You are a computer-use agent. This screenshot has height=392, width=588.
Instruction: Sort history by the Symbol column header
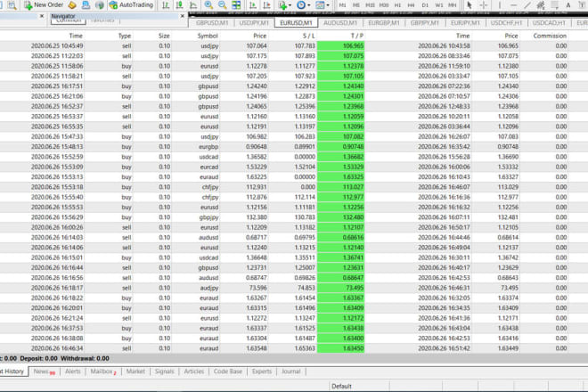pyautogui.click(x=208, y=36)
